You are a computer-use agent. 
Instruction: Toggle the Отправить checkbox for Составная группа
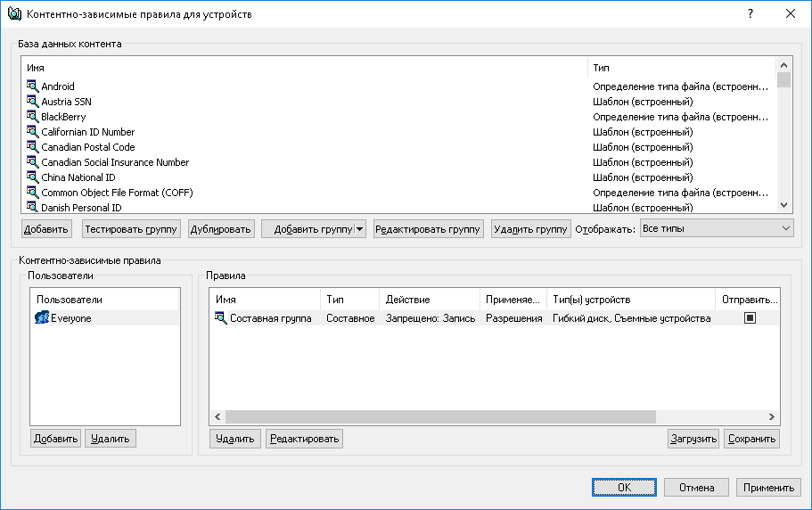[x=750, y=318]
